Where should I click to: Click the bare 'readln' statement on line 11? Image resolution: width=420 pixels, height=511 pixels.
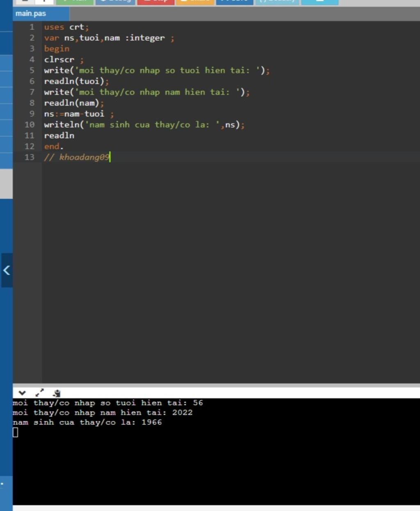coord(59,135)
